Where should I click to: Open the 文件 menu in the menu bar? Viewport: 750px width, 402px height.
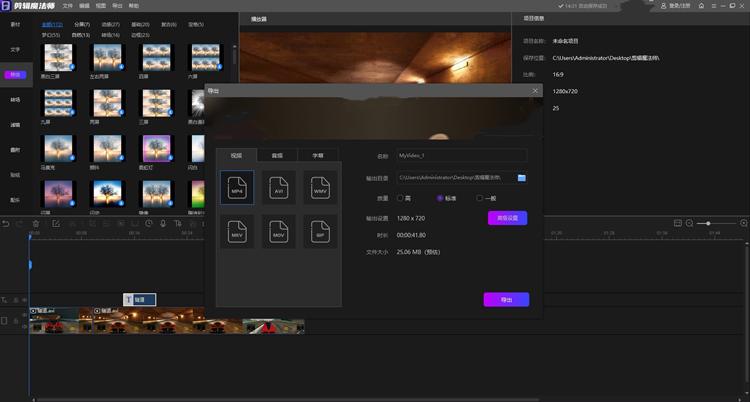[x=68, y=6]
